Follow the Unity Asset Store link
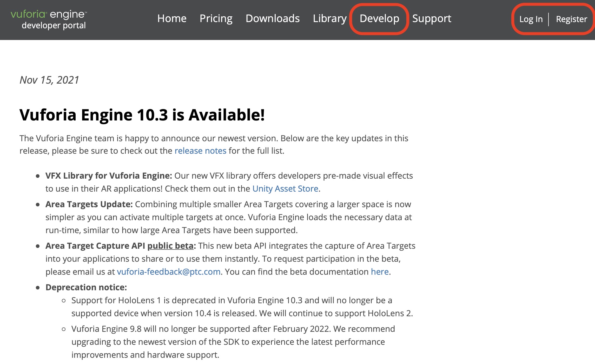This screenshot has width=595, height=364. point(285,189)
